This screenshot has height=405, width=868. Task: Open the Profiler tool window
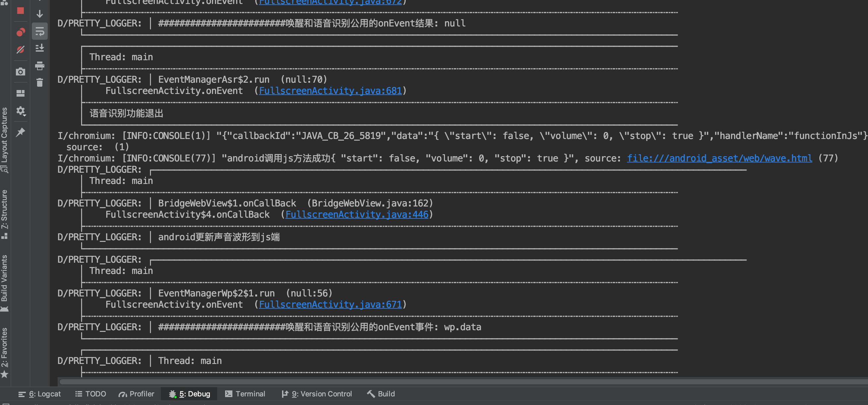(x=136, y=393)
